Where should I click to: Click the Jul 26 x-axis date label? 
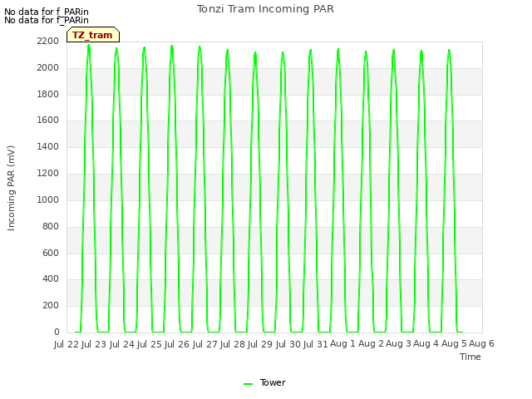pos(177,344)
